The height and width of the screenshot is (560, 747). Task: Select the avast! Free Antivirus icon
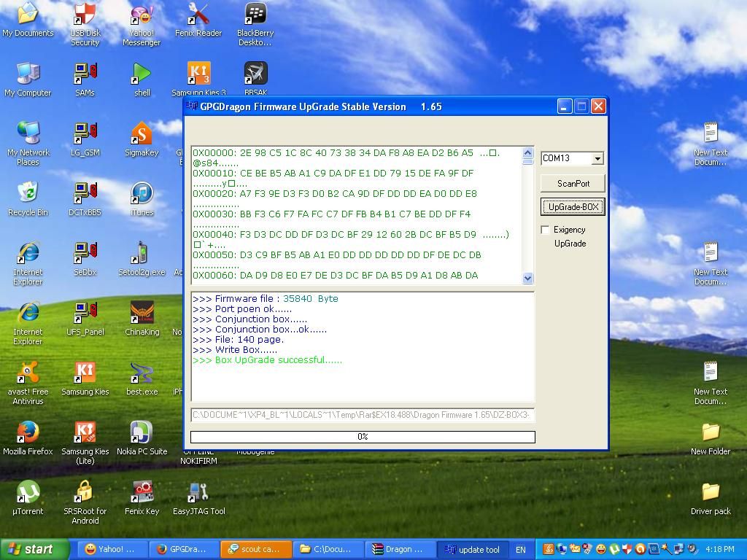[28, 383]
